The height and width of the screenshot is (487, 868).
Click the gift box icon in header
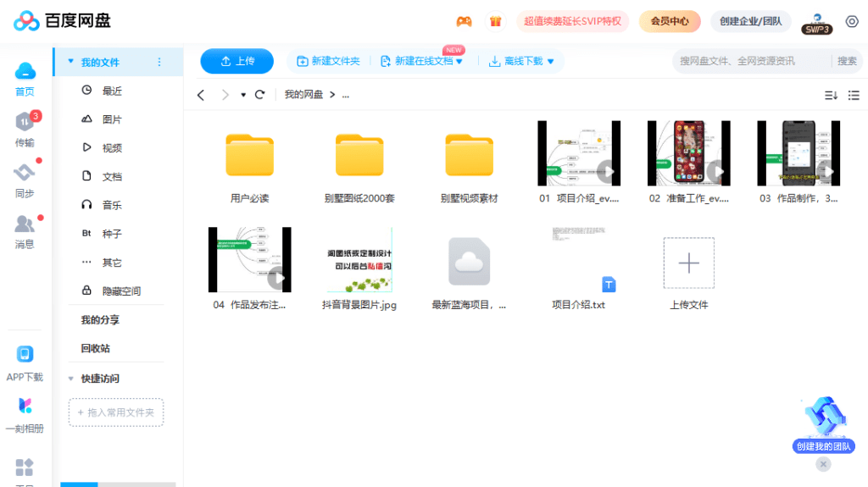(495, 21)
